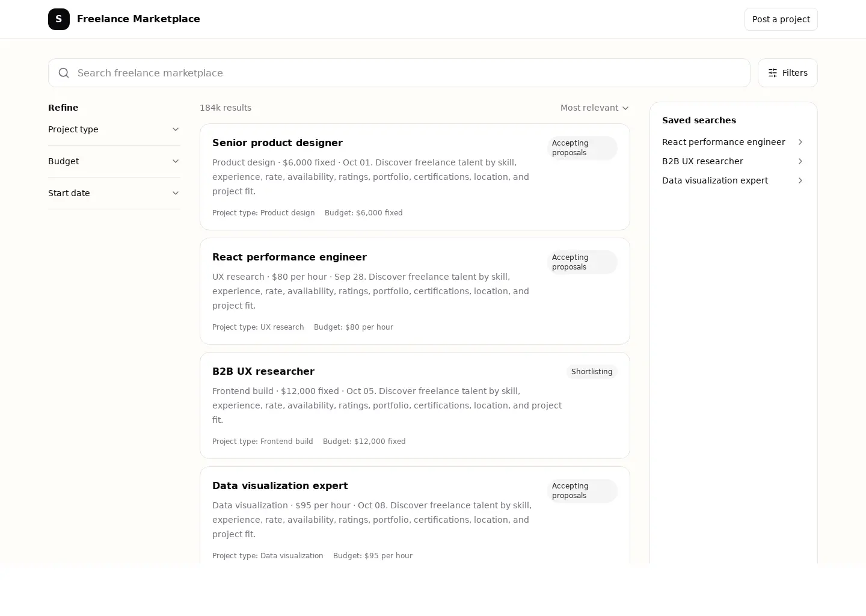Open the React performance engineer listing title
866x616 pixels.
click(289, 257)
